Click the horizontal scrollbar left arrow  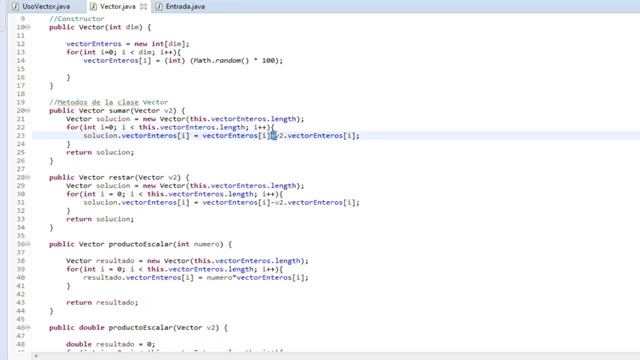pos(36,356)
